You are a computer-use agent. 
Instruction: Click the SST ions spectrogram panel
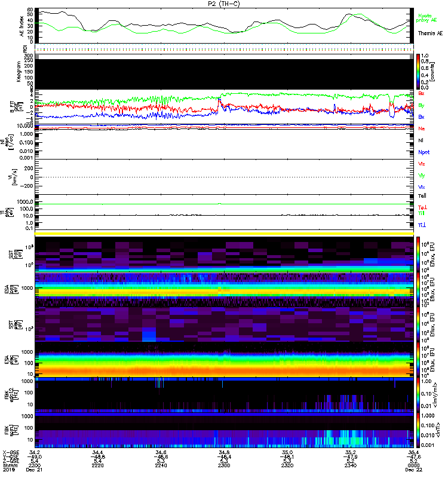(x=224, y=255)
